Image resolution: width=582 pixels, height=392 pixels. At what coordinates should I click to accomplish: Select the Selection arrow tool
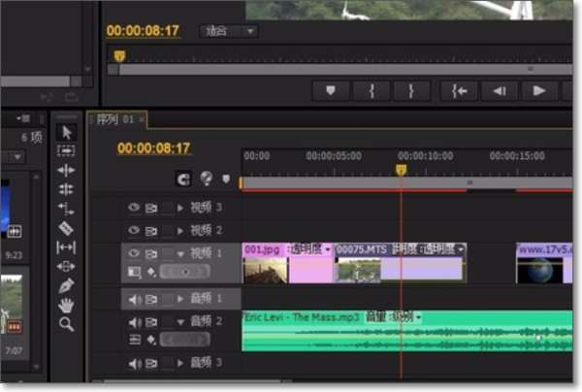66,133
